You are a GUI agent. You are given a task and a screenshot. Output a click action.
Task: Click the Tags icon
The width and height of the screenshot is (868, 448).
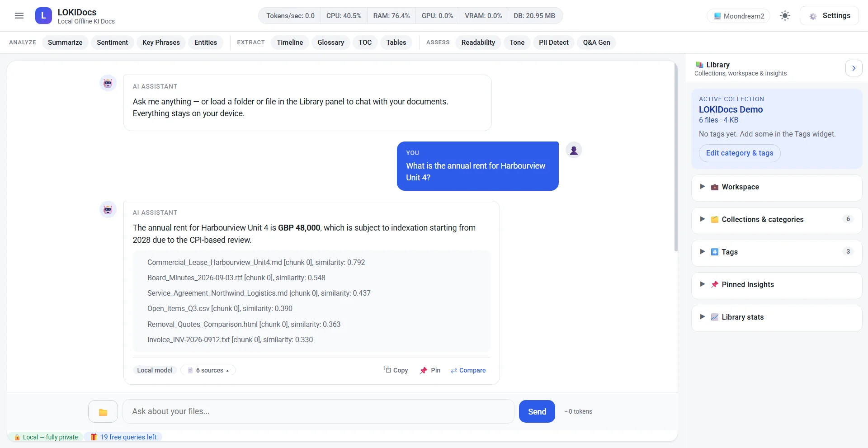[x=715, y=252]
